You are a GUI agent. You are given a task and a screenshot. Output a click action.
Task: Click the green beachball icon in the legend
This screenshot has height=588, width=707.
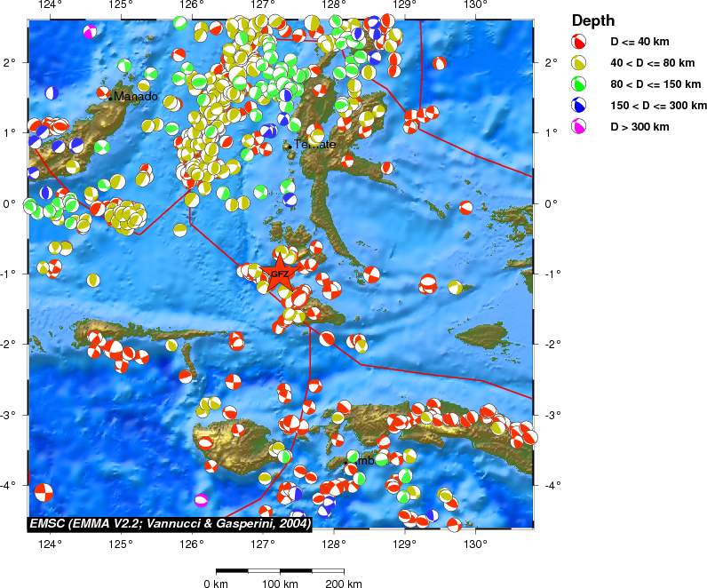point(578,84)
